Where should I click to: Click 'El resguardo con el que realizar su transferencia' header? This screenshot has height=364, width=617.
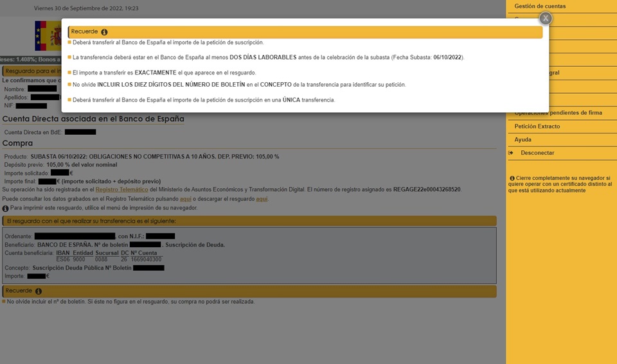(x=249, y=221)
